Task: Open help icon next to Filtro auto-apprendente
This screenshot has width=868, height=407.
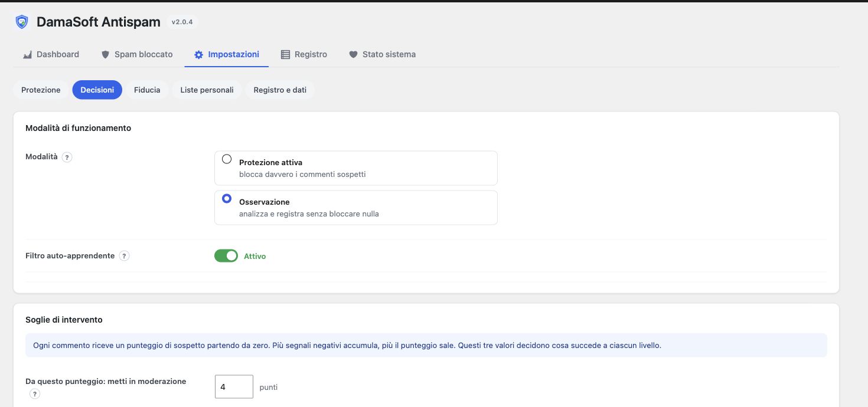Action: coord(124,256)
